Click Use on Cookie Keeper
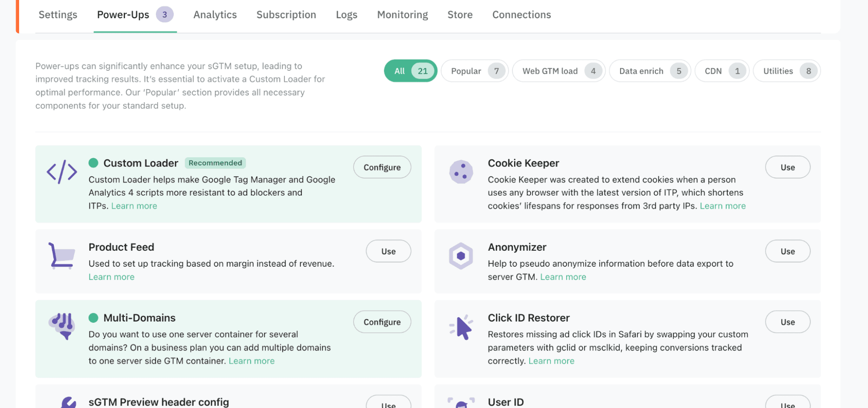The height and width of the screenshot is (408, 868). click(787, 167)
